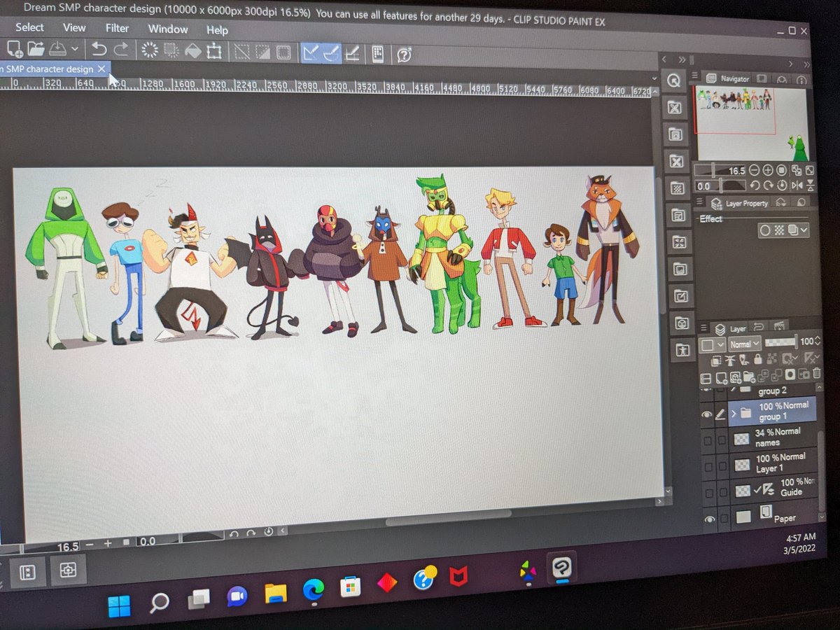Screen dimensions: 840x630
Task: Toggle Clip to Layer Below icon
Action: coord(716,360)
